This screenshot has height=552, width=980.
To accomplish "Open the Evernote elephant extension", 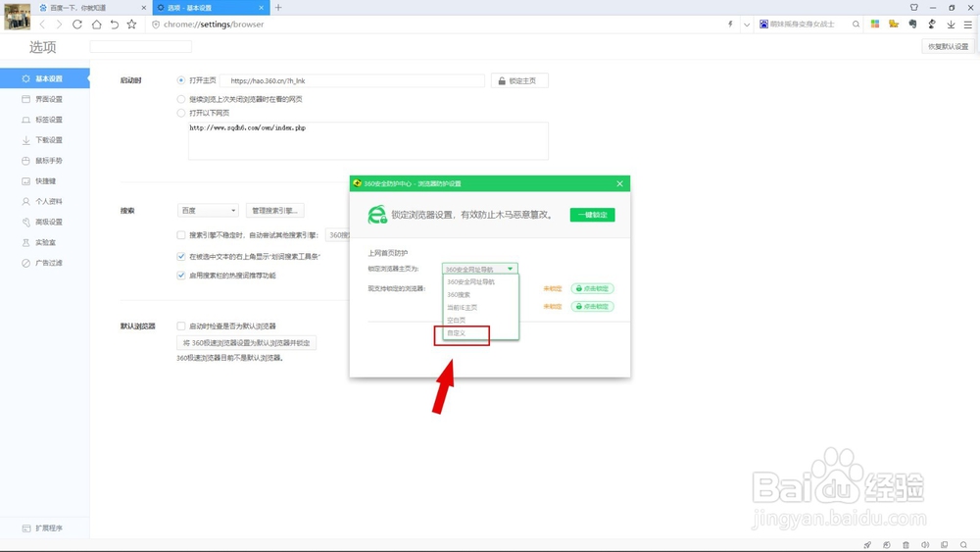I will 912,24.
